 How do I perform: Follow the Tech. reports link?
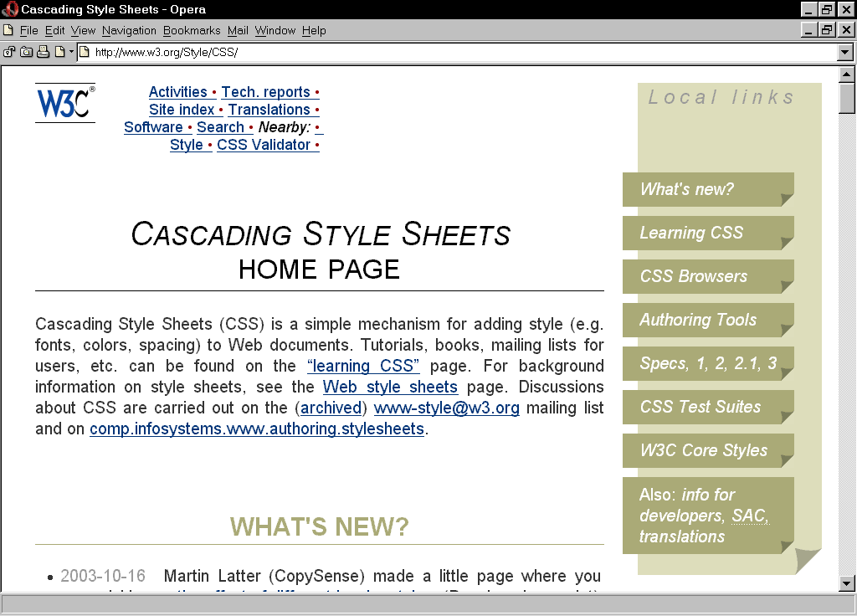[x=265, y=92]
